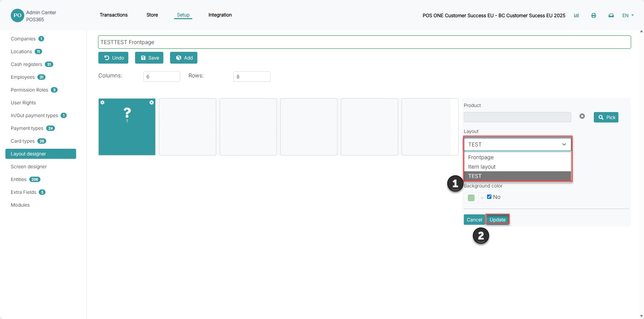Toggle the Layout dropdown showing TEST

(517, 144)
